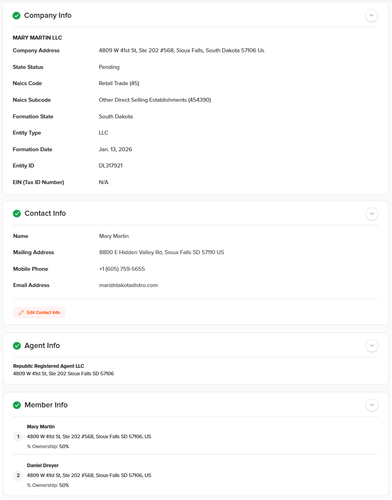
Task: Click member name Daniel Dreyer
Action: [43, 465]
